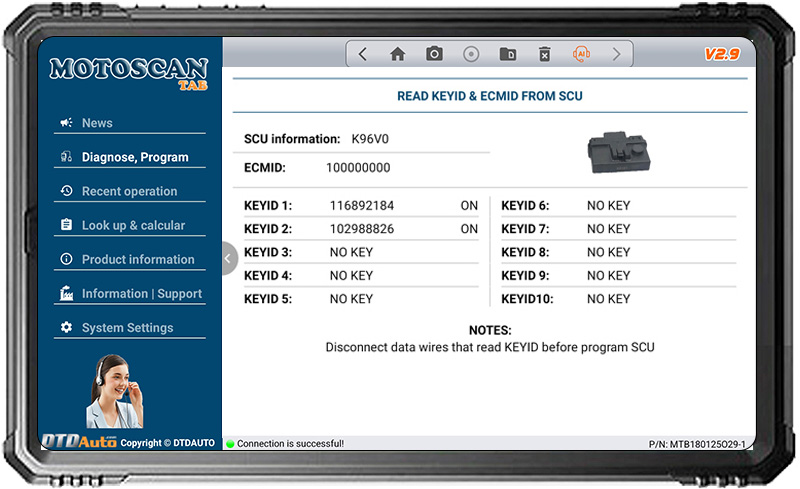Click the megaphone icon beside News
The image size is (800, 489).
(x=66, y=123)
